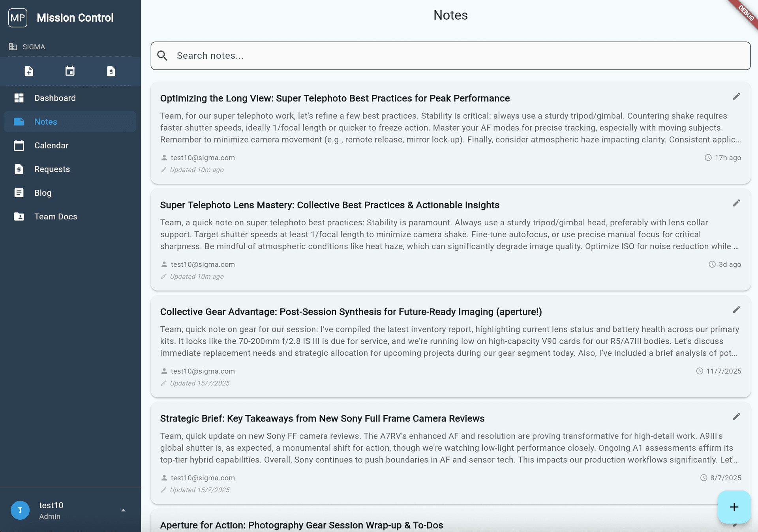
Task: Add a new note with plus button
Action: (734, 507)
